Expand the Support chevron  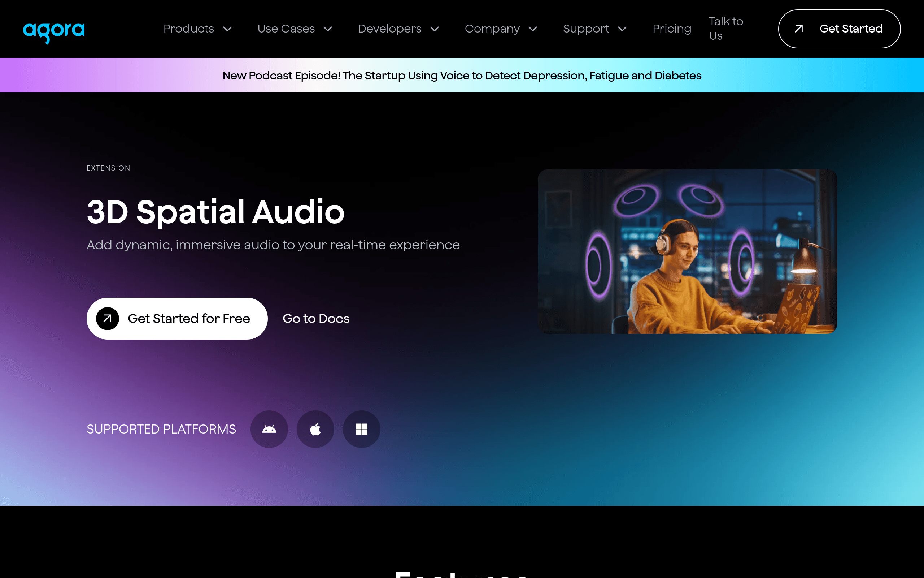click(622, 29)
